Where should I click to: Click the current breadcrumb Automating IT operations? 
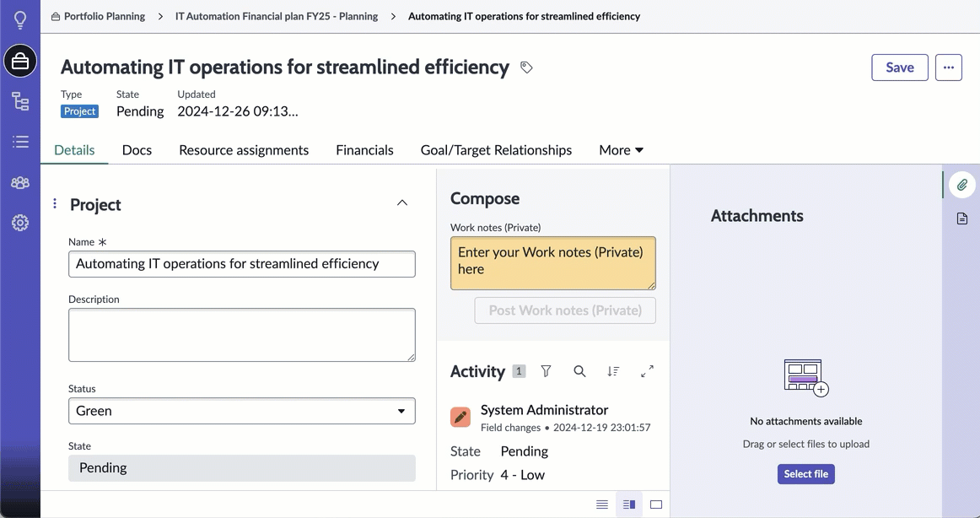click(524, 16)
